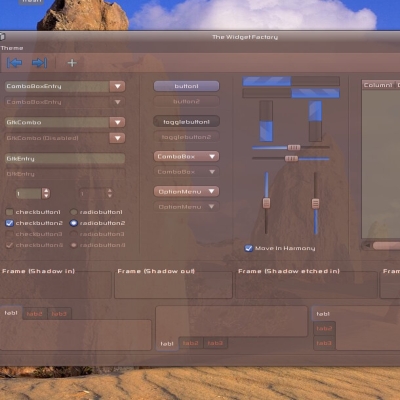Click the list's horizontal scrollbar thumb

click(387, 246)
